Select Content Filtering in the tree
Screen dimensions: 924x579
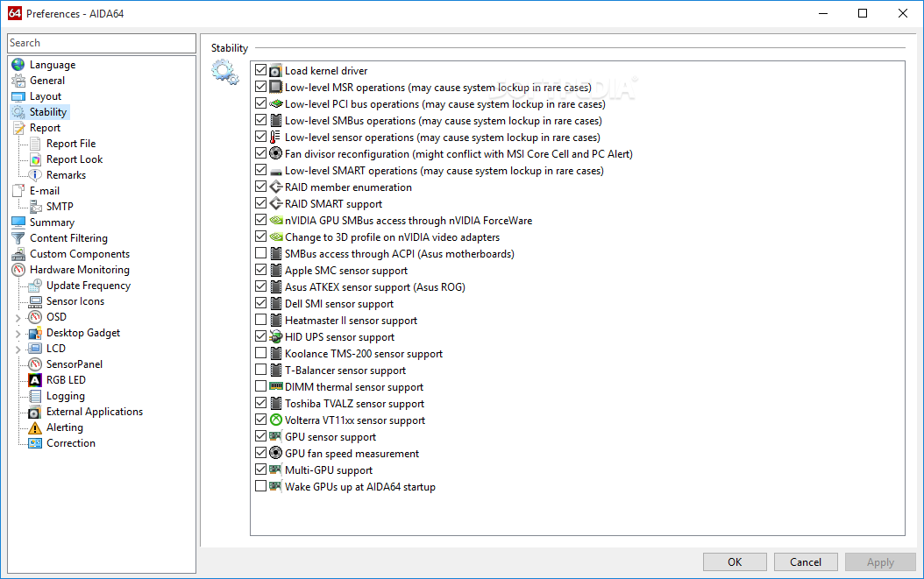(69, 238)
